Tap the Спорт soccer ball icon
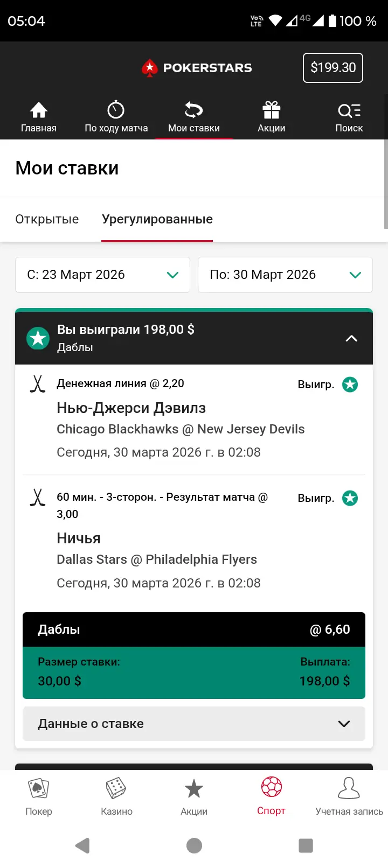The image size is (388, 868). 271,788
